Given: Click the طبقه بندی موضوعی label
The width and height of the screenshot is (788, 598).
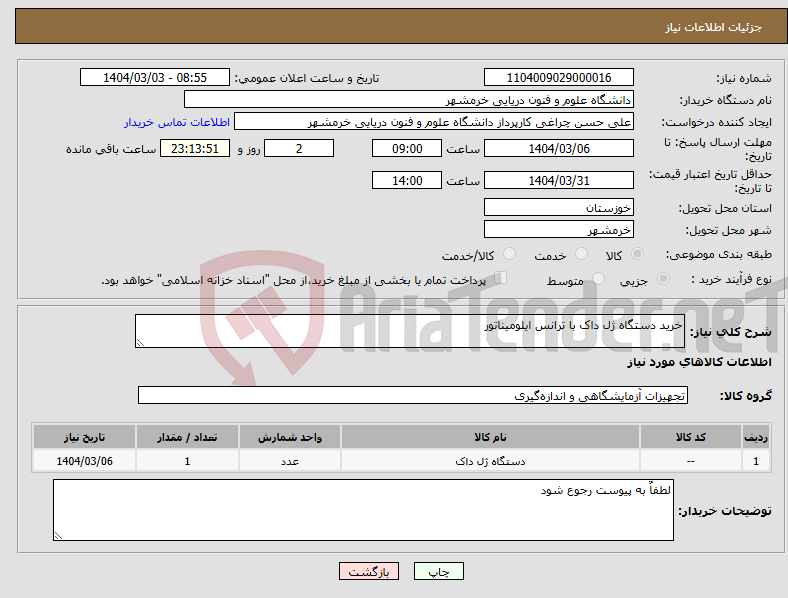Looking at the screenshot, I should tap(719, 254).
